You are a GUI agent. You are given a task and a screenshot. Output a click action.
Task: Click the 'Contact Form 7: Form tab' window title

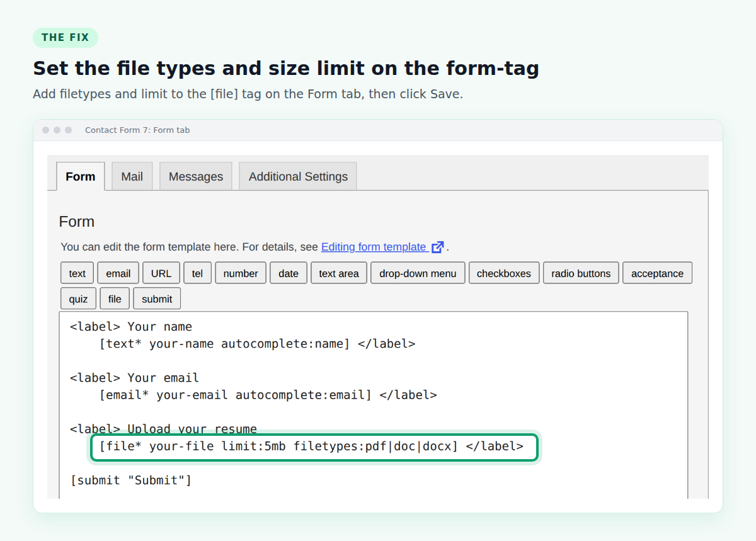tap(137, 130)
